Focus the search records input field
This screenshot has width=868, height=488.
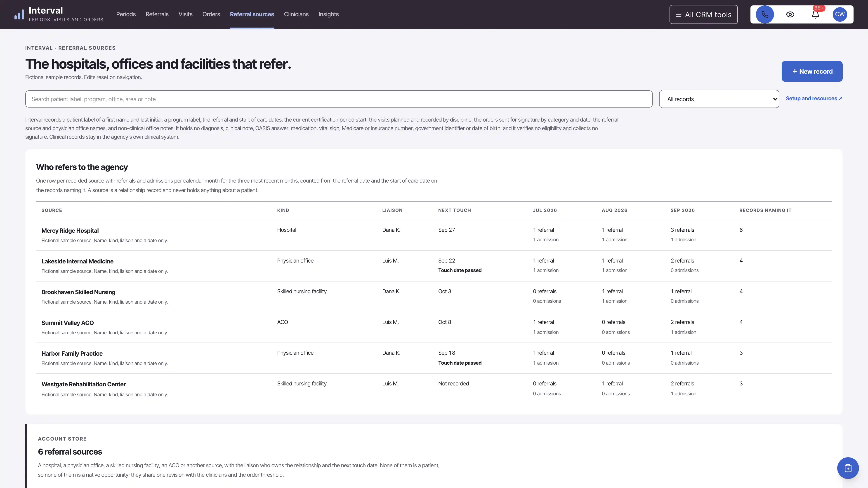pos(339,99)
